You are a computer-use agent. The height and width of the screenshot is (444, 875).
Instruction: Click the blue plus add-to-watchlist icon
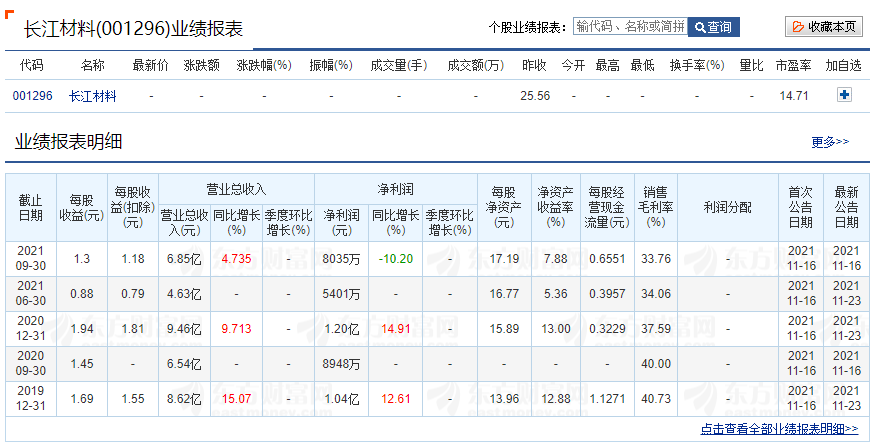(x=844, y=95)
